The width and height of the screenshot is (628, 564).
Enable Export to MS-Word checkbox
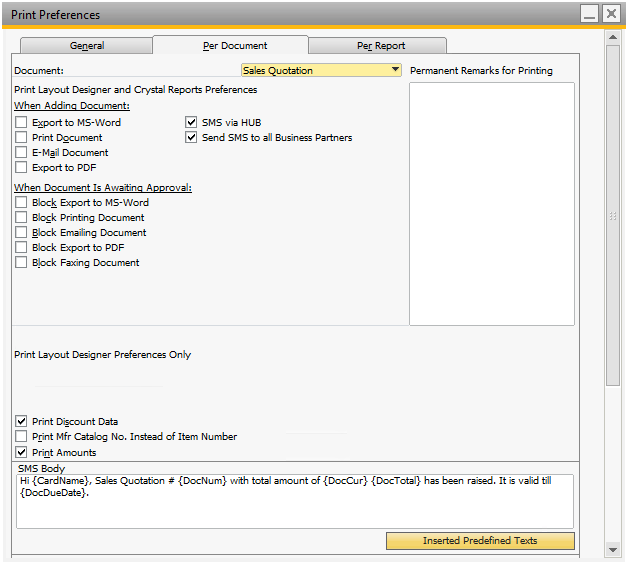(x=21, y=123)
